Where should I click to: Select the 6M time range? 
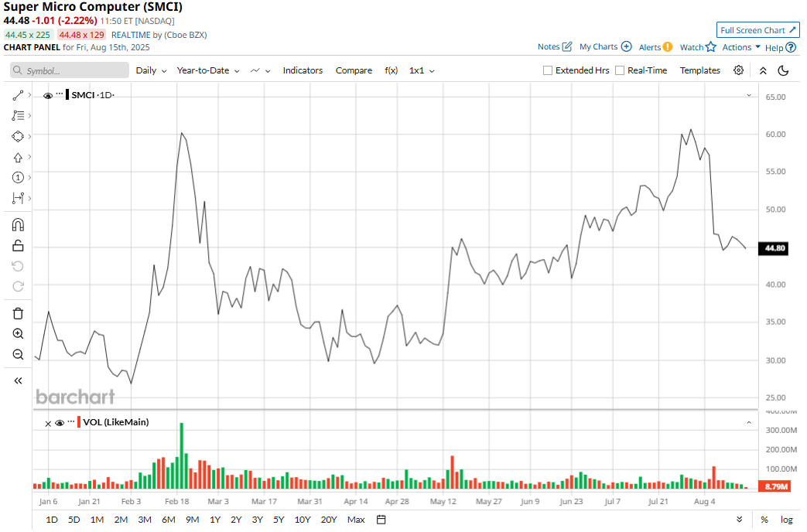tap(169, 520)
